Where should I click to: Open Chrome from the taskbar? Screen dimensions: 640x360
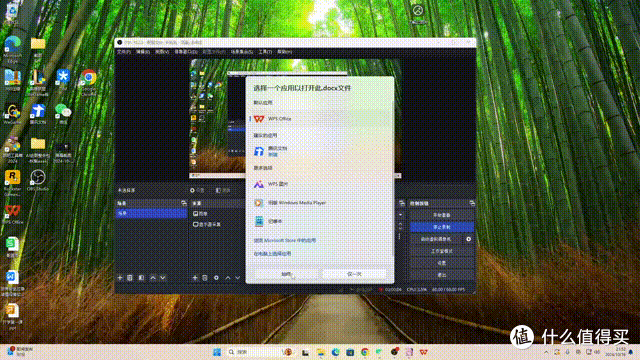(365, 352)
